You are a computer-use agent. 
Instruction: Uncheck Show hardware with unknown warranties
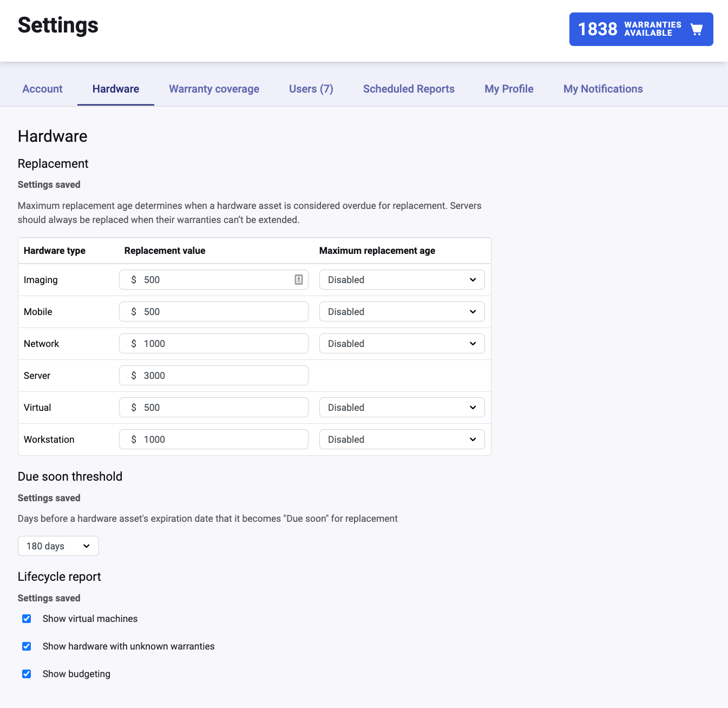(27, 646)
